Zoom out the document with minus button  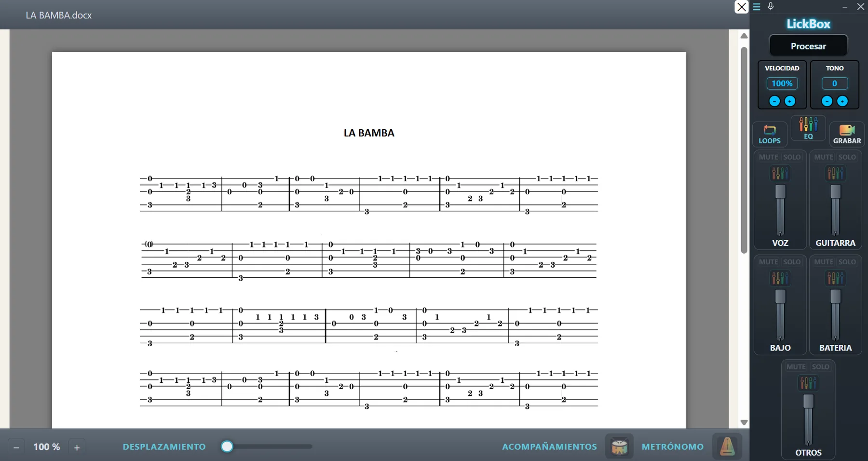16,447
